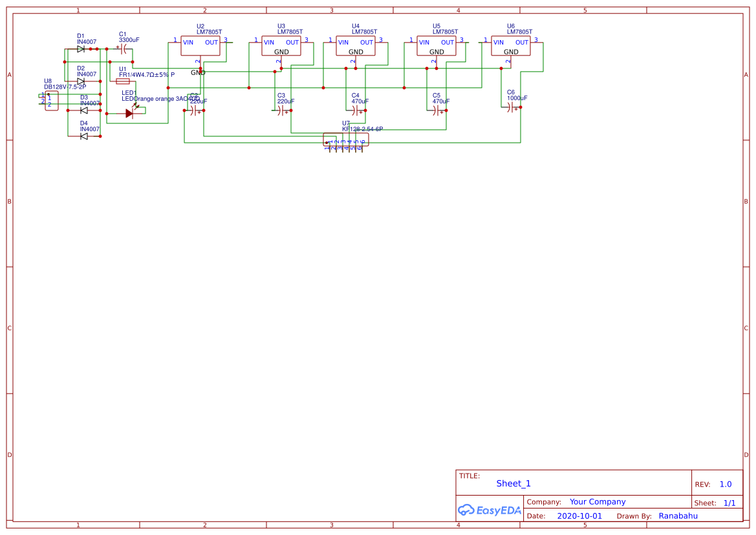Select the U2 LM7805T regulator block
Image resolution: width=756 pixels, height=535 pixels.
pos(201,46)
